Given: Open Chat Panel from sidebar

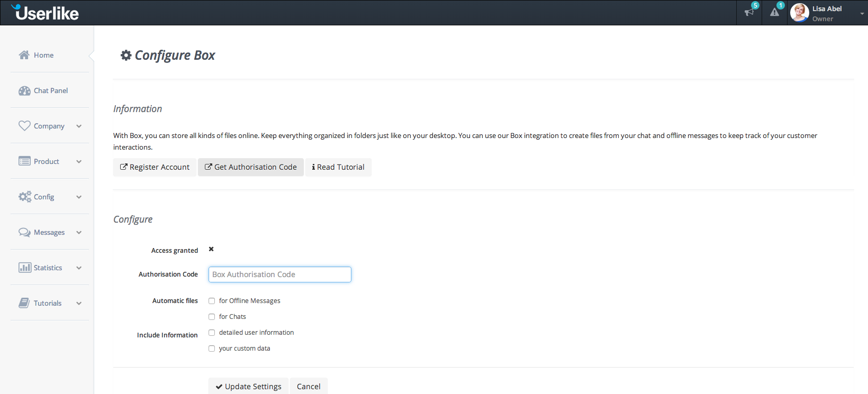Looking at the screenshot, I should [51, 90].
